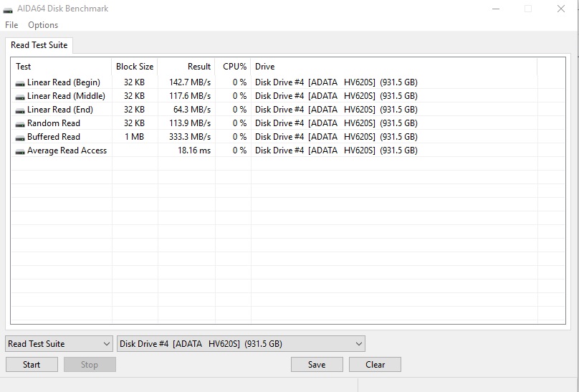Click the AIDA64 disk icon in title bar
Screen dimensions: 579x392
pyautogui.click(x=8, y=9)
